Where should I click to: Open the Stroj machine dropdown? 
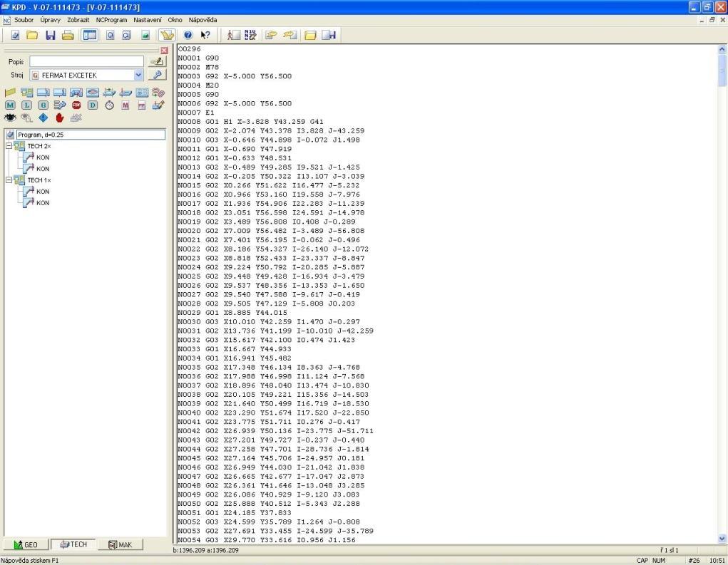(x=138, y=75)
